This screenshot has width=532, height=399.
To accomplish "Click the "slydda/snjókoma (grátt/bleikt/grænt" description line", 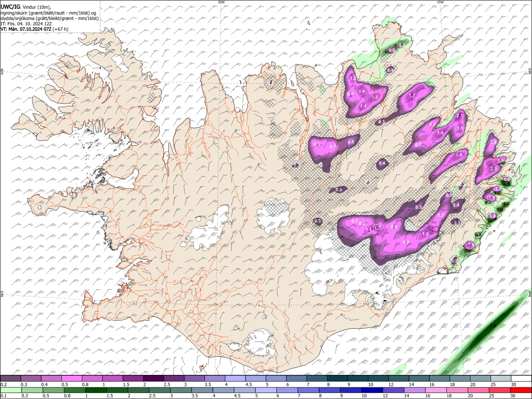I will tap(49, 18).
